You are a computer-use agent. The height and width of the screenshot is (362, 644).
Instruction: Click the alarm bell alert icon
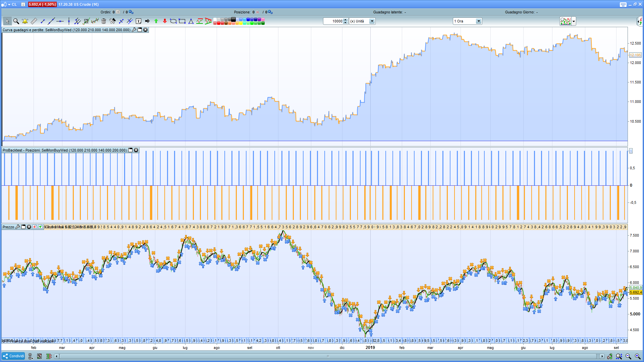point(25,21)
